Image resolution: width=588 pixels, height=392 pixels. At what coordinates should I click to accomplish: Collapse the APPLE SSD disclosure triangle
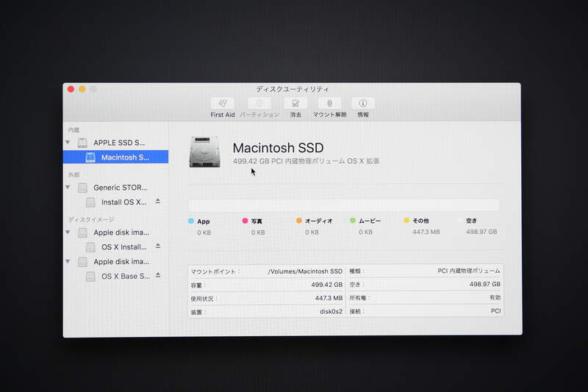pos(68,143)
